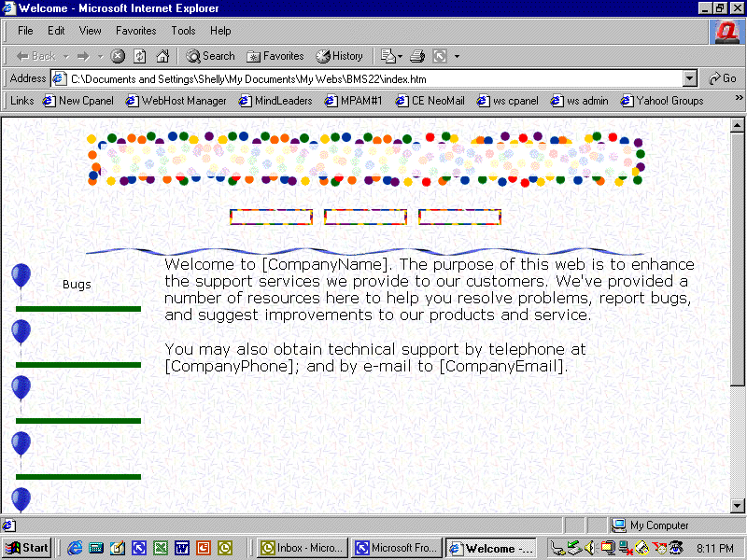Open the ws admin link
Image resolution: width=747 pixels, height=560 pixels.
point(579,101)
